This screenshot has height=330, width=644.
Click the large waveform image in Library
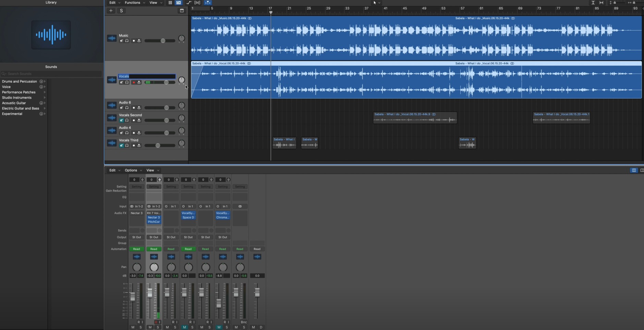click(x=51, y=35)
